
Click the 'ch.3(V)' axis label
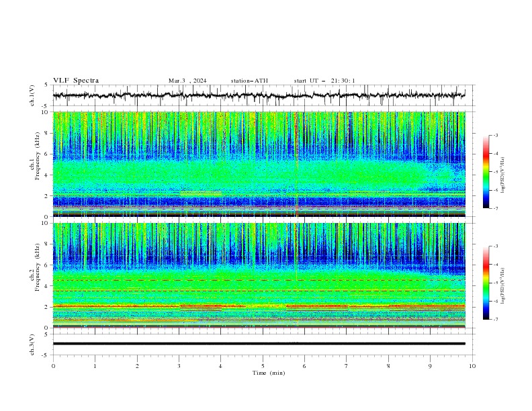point(32,345)
